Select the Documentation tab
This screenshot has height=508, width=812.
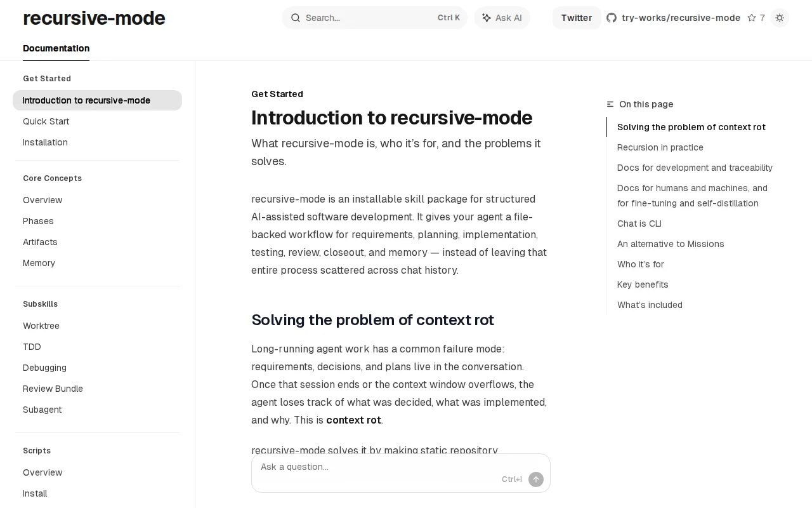tap(56, 48)
